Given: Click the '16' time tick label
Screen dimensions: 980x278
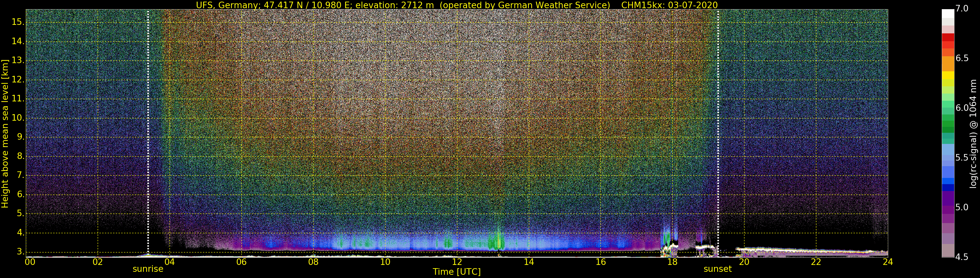Looking at the screenshot, I should coord(601,262).
